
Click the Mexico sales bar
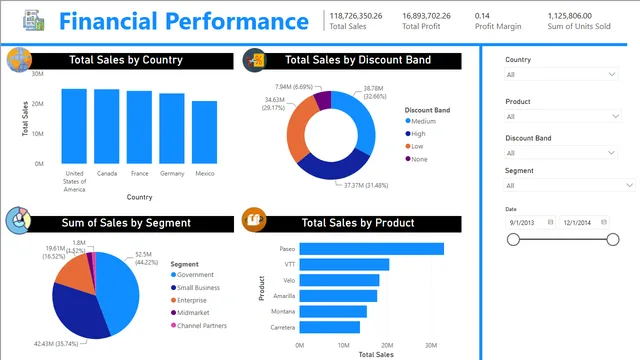tap(204, 132)
